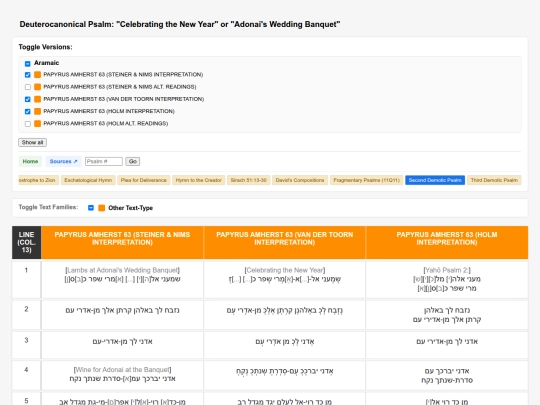This screenshot has height=405, width=540.
Task: Select '[Wine for Adonai at the Banquet]' text
Action: point(122,370)
